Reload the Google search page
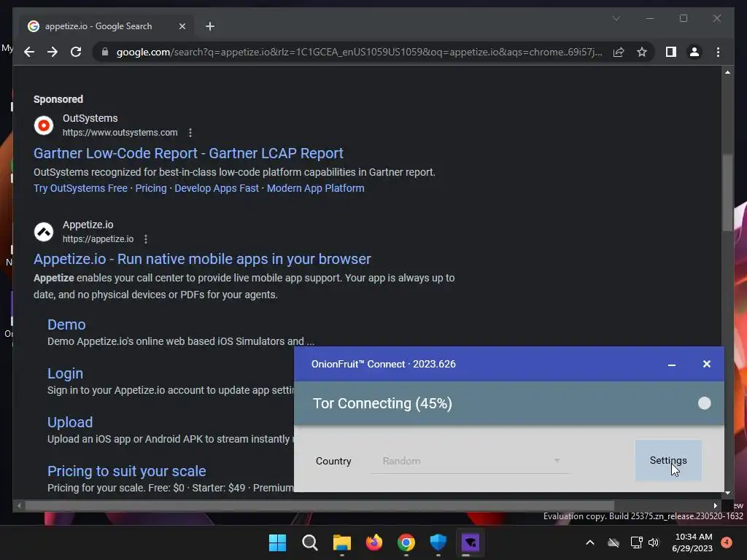Image resolution: width=747 pixels, height=560 pixels. tap(76, 52)
